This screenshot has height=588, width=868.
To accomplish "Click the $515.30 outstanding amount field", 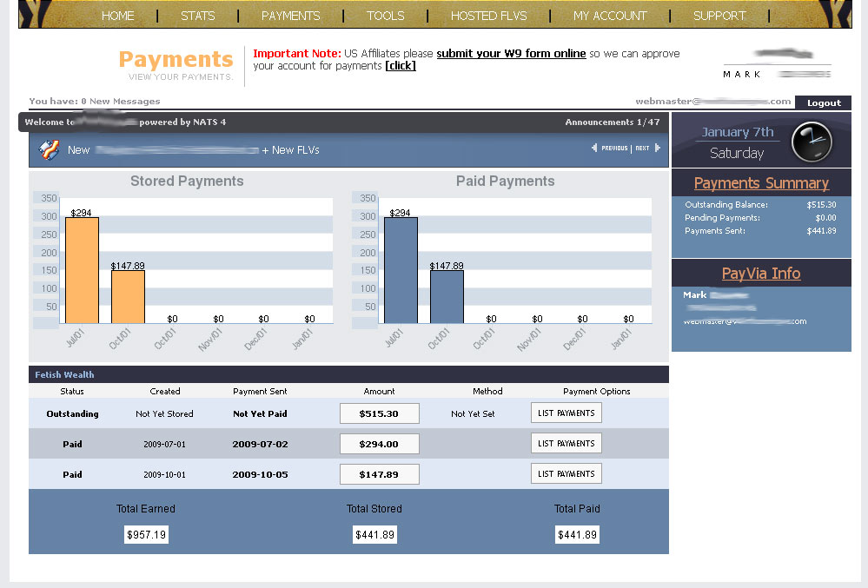I will click(x=379, y=414).
